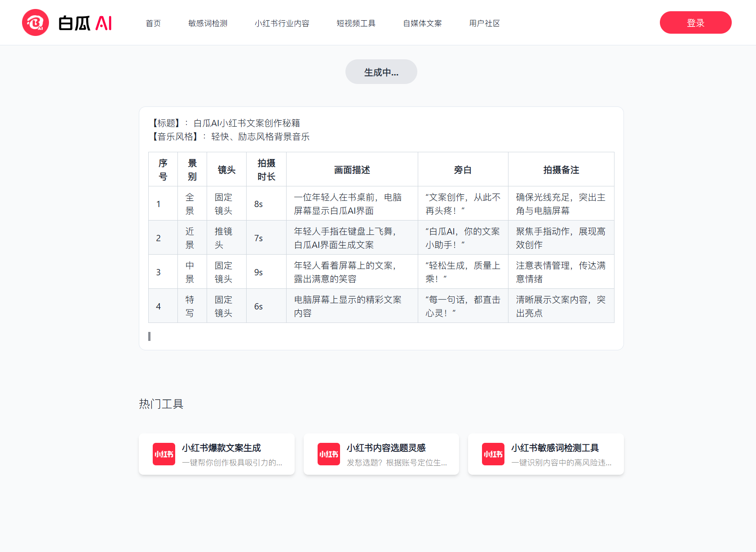Click the 白瓜 AI brand name text
The image size is (756, 552).
coord(85,23)
